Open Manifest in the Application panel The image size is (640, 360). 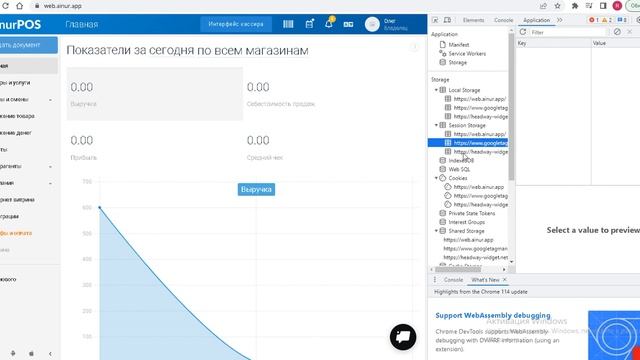click(458, 45)
